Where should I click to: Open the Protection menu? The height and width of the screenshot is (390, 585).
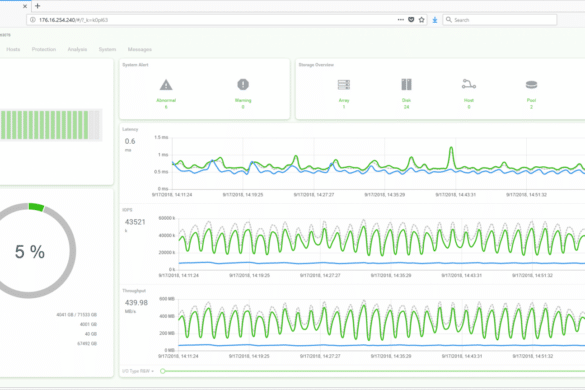(44, 49)
